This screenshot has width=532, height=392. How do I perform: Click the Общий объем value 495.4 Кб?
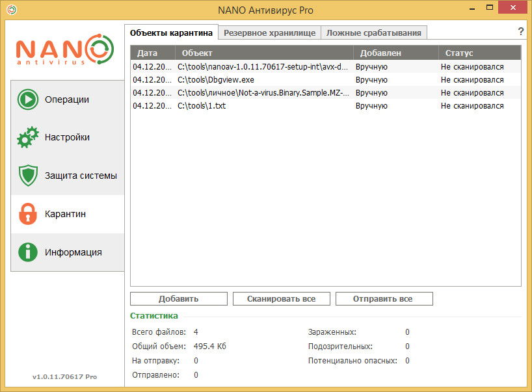click(x=209, y=346)
